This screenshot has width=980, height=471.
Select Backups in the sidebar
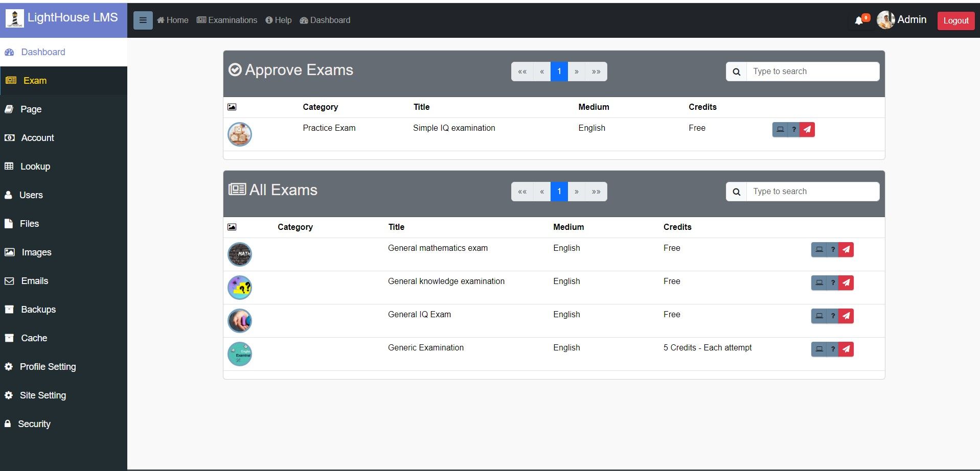[38, 310]
